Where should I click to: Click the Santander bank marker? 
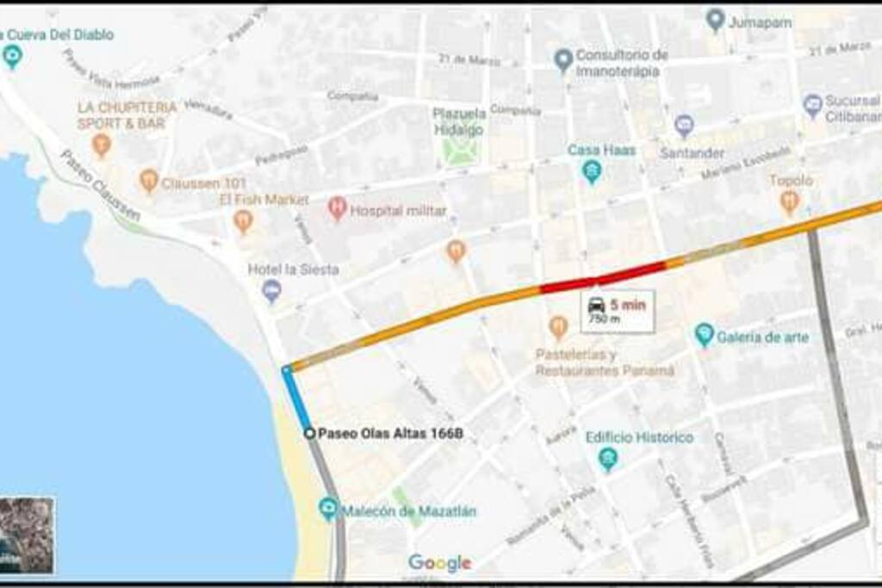(x=684, y=126)
